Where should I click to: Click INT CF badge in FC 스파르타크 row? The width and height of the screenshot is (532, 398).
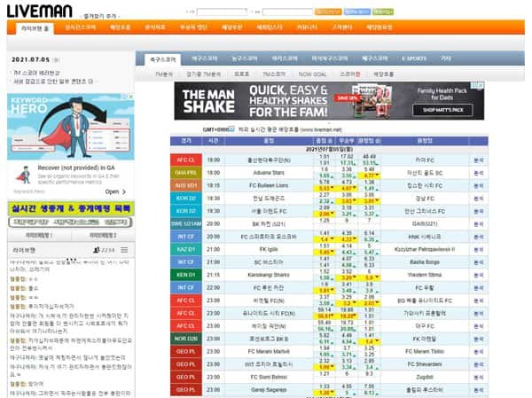pyautogui.click(x=186, y=237)
